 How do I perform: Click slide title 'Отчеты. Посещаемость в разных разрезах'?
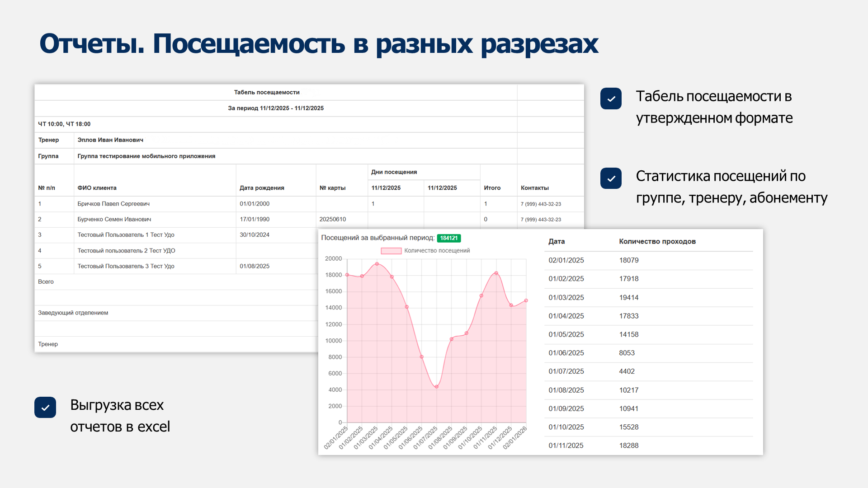(319, 44)
